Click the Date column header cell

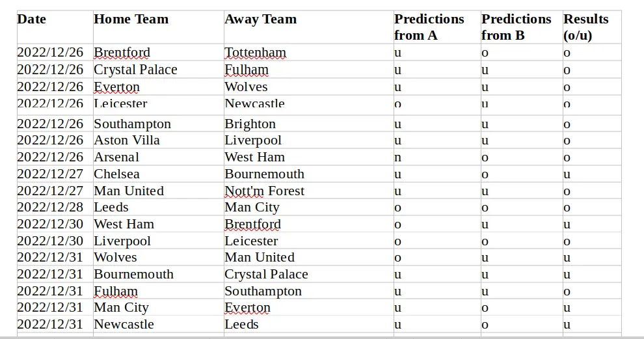[x=55, y=27]
